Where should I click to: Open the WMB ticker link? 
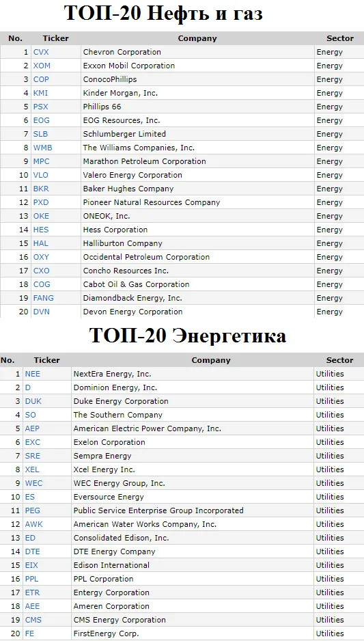42,148
